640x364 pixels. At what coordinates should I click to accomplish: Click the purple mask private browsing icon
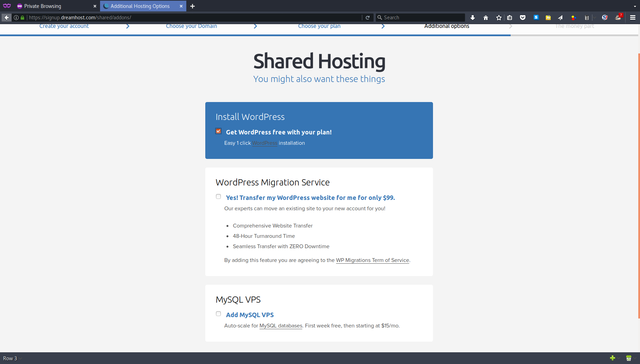coord(7,6)
